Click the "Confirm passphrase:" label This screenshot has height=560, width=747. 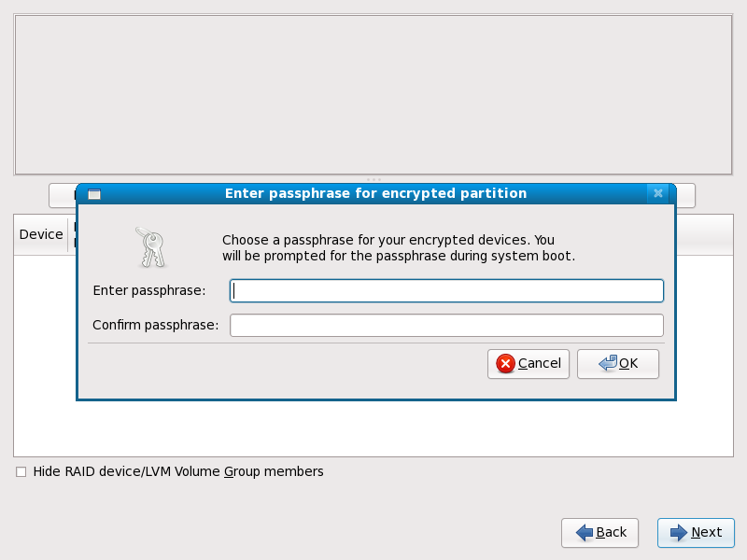pos(155,326)
